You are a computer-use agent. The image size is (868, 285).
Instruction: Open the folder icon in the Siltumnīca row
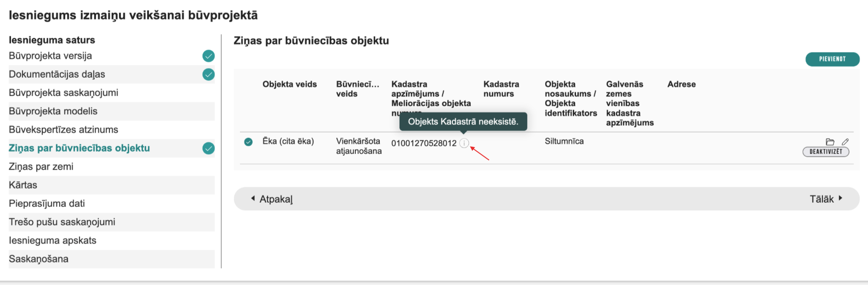tap(830, 142)
